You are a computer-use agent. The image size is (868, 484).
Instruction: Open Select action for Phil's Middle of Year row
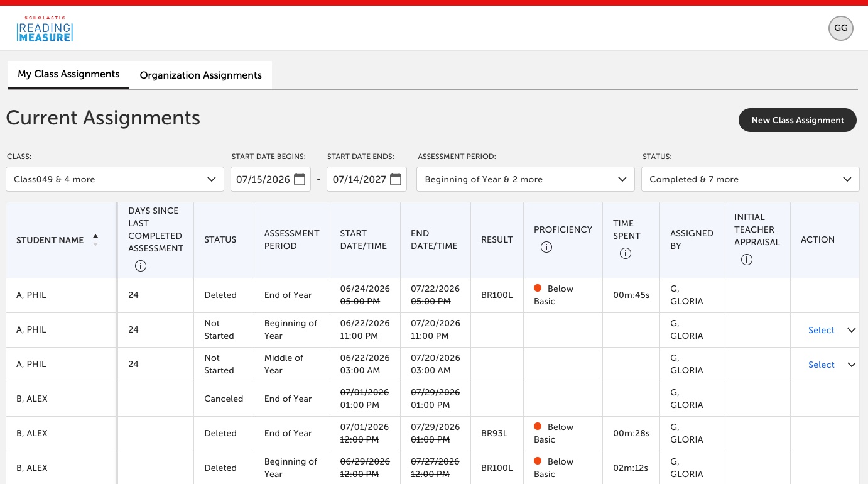pos(832,365)
